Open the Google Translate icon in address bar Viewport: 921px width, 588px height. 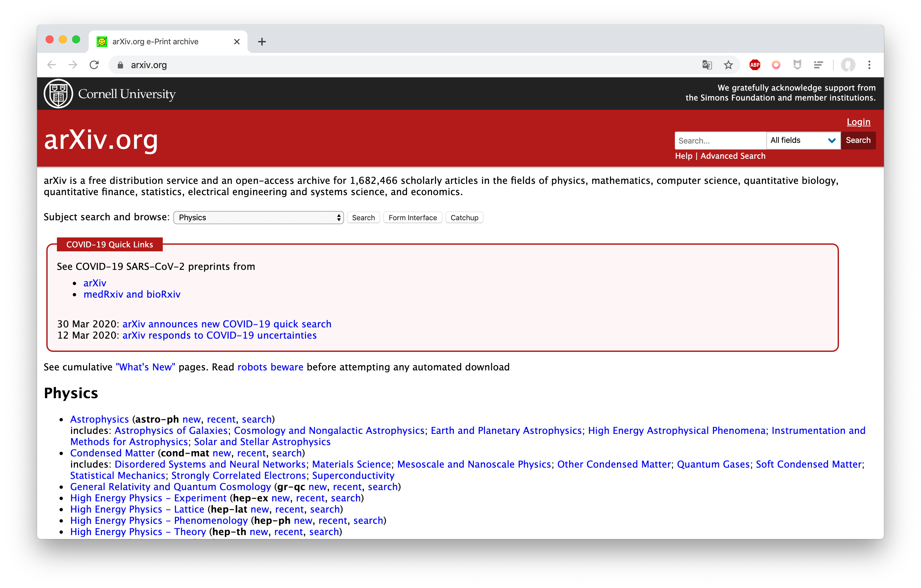pyautogui.click(x=707, y=65)
